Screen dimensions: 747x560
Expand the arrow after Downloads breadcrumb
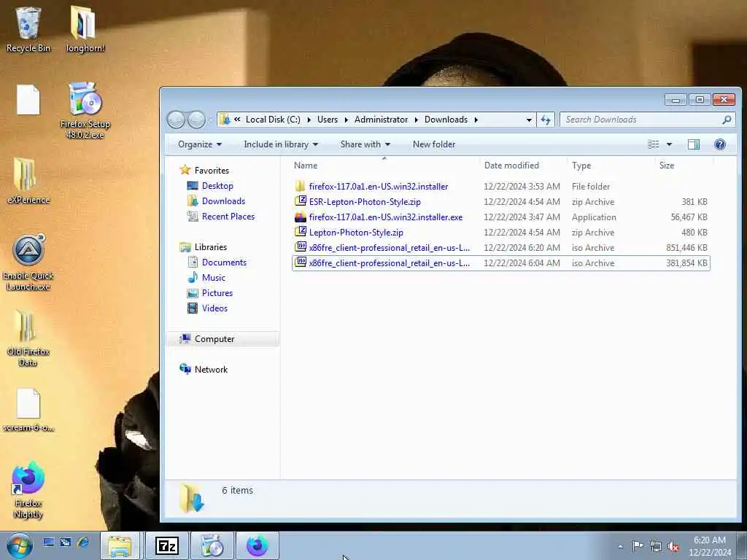pos(476,120)
